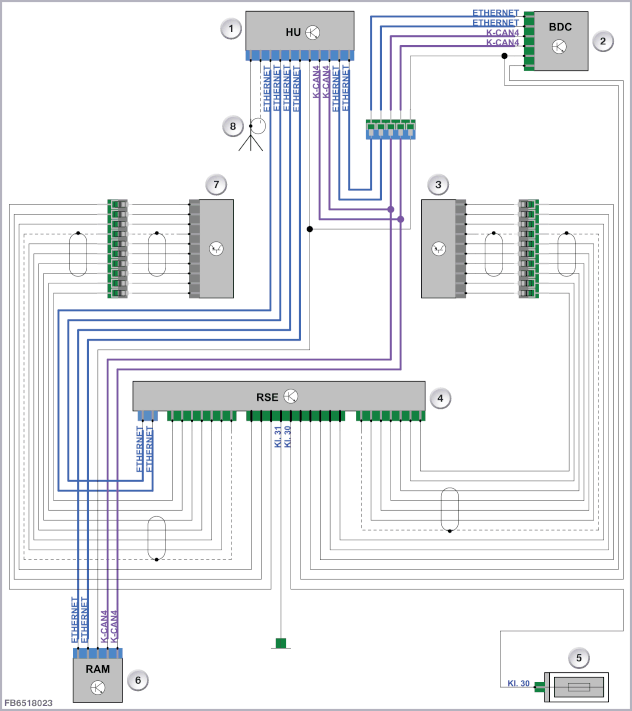Image resolution: width=632 pixels, height=711 pixels.
Task: Click the transistor symbol inside the RAM block
Action: point(97,687)
